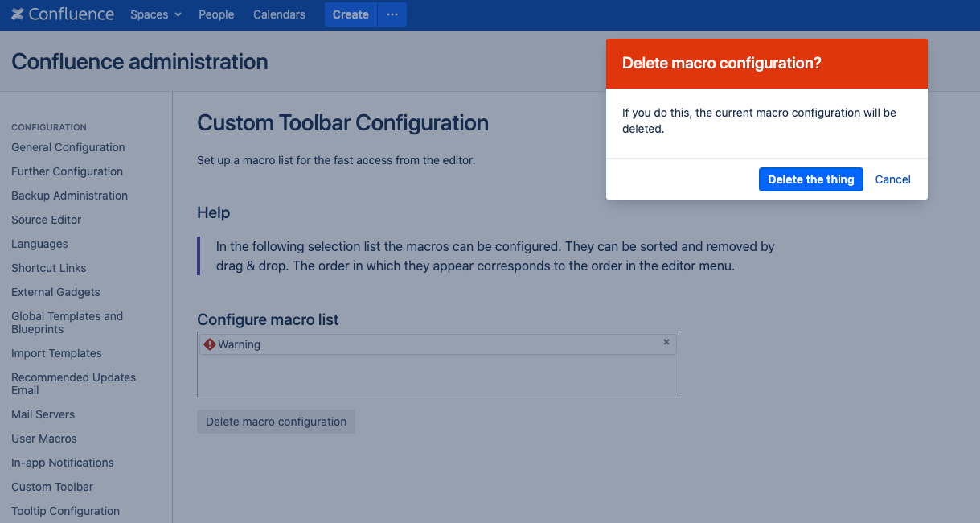Image resolution: width=980 pixels, height=523 pixels.
Task: Open the more create options ellipsis
Action: click(392, 14)
